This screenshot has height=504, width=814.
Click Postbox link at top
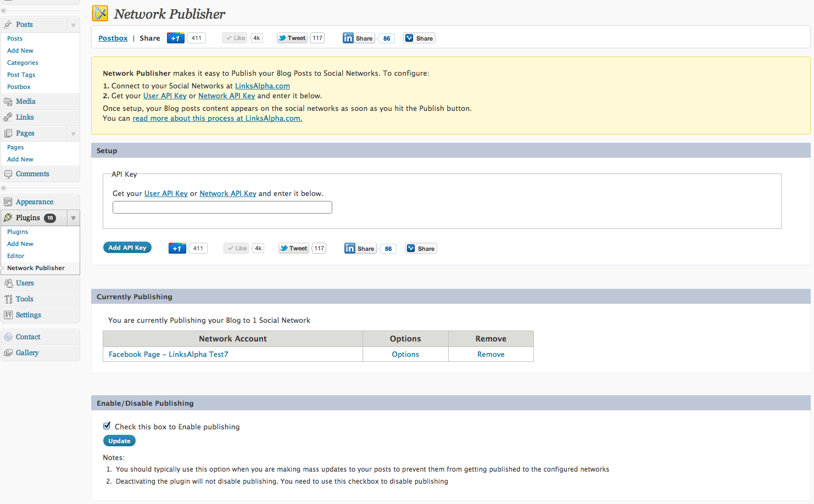[113, 38]
